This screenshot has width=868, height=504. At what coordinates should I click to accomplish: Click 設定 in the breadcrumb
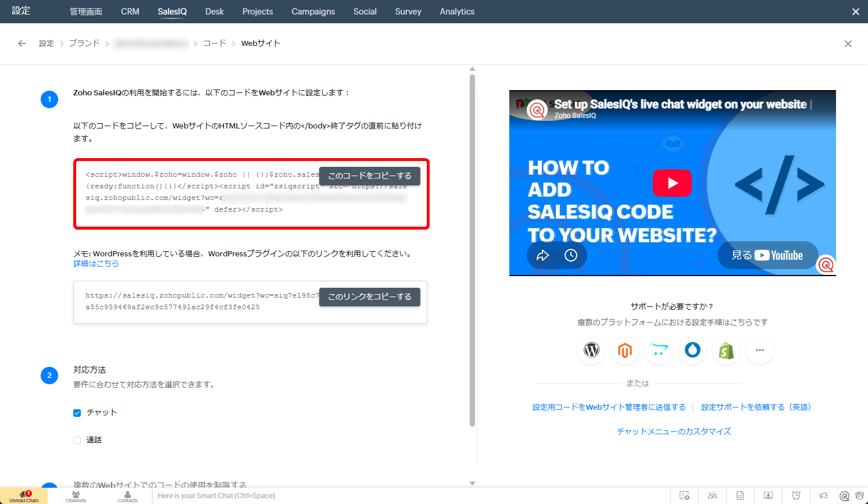click(47, 44)
